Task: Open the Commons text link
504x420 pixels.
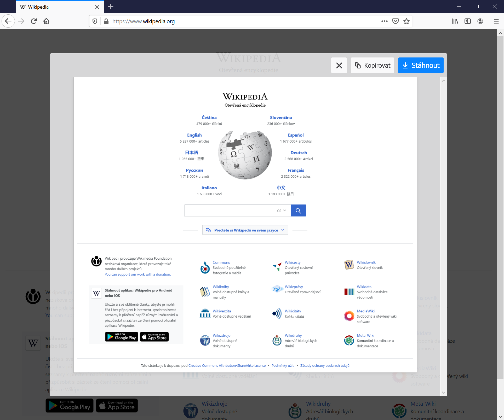Action: point(221,262)
